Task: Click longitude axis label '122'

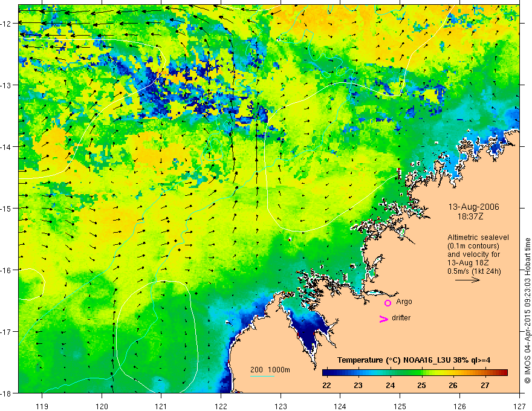Action: [x=221, y=406]
